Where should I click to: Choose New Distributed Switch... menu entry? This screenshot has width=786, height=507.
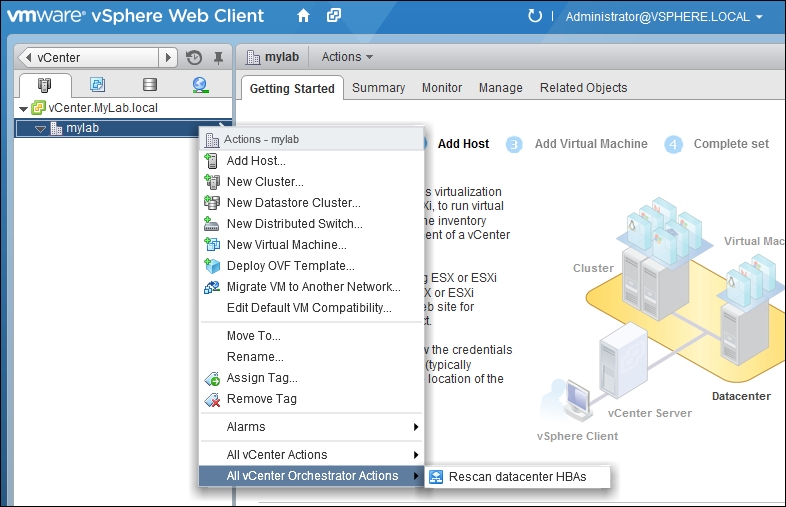coord(311,224)
